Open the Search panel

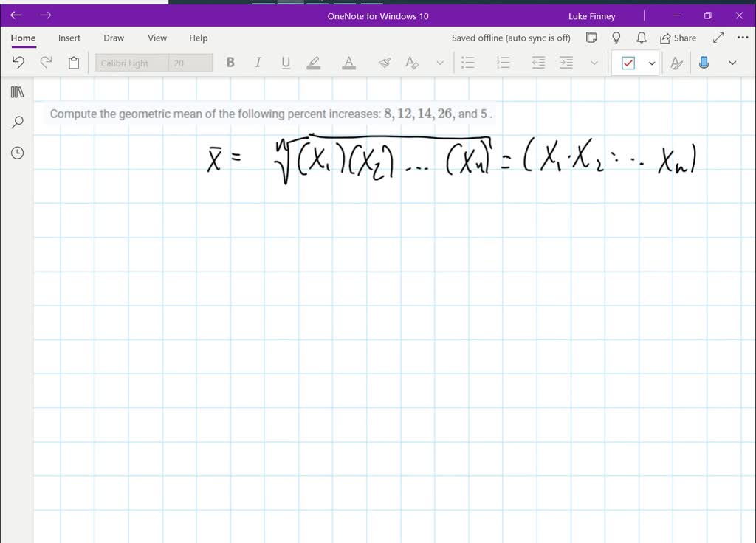pyautogui.click(x=16, y=122)
